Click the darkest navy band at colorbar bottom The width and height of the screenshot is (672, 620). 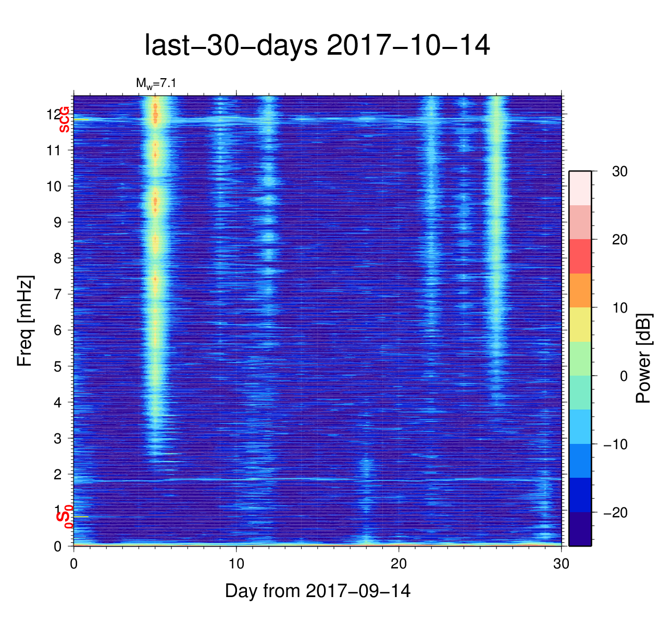pyautogui.click(x=580, y=529)
